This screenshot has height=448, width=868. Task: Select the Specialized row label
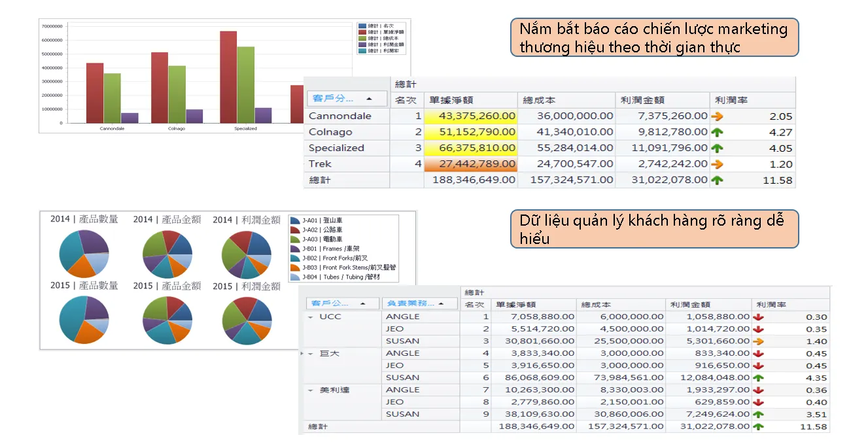tap(336, 148)
